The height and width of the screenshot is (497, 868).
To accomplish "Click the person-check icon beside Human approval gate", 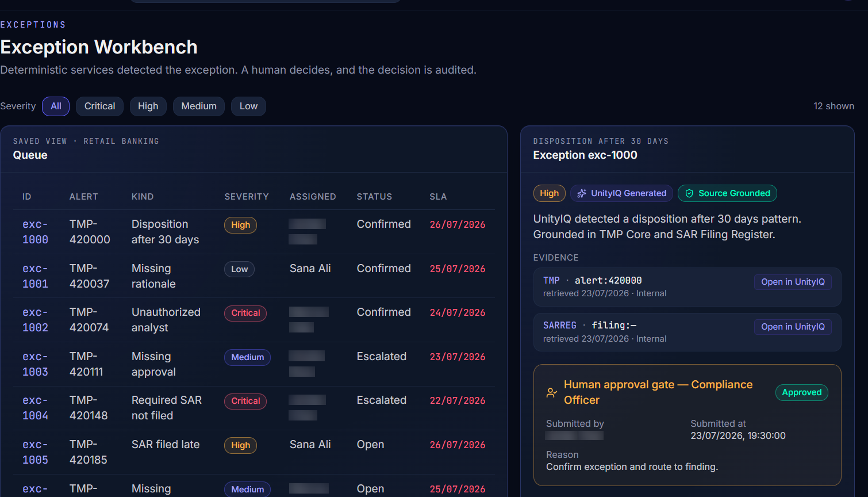I will pos(552,393).
